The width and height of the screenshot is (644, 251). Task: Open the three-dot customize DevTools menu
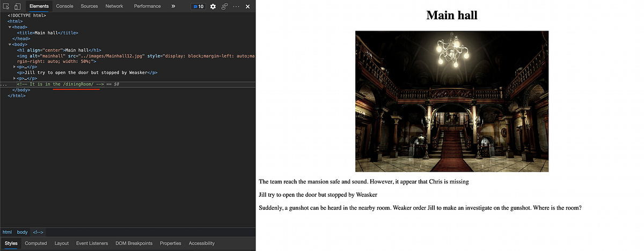coord(236,6)
